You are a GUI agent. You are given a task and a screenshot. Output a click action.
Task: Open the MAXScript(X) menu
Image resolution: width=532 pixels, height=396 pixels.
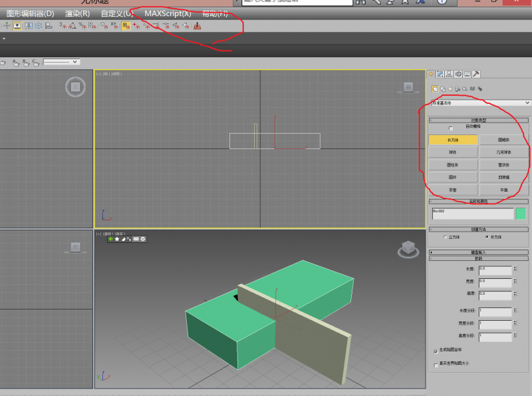click(x=168, y=13)
